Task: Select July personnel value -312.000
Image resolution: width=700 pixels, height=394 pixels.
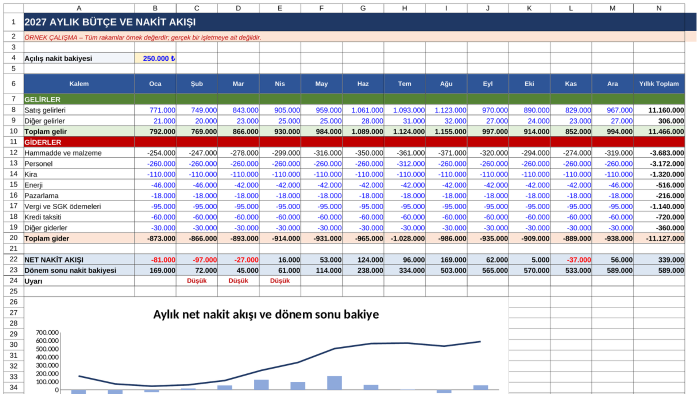Action: pos(404,163)
